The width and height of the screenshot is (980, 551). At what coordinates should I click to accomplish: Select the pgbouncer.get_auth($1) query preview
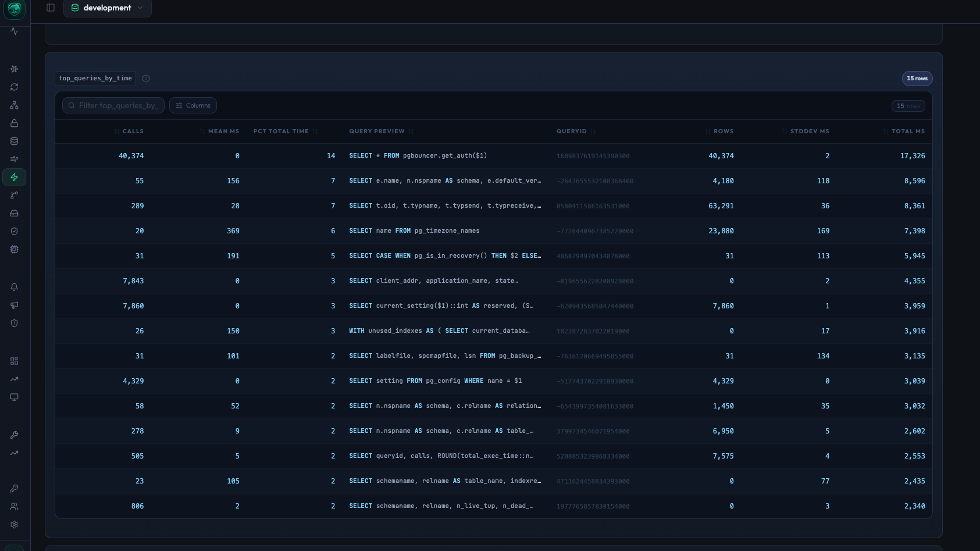click(418, 156)
